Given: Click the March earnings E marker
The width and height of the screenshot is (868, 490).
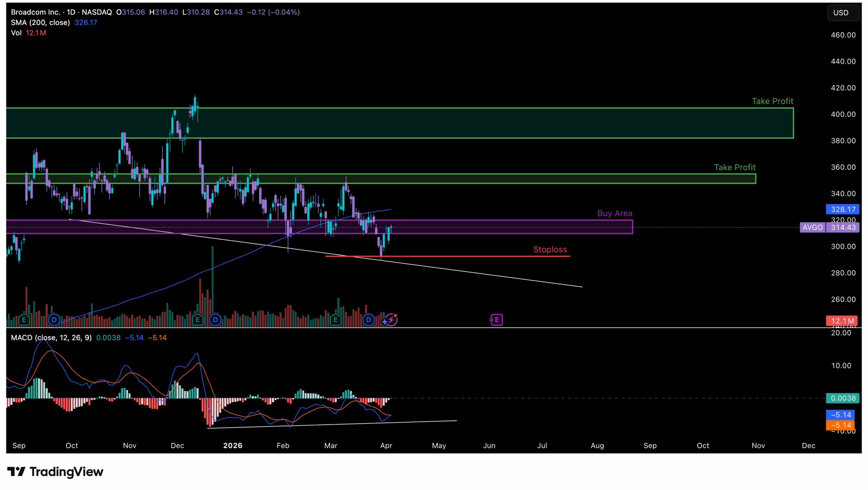Looking at the screenshot, I should (335, 320).
